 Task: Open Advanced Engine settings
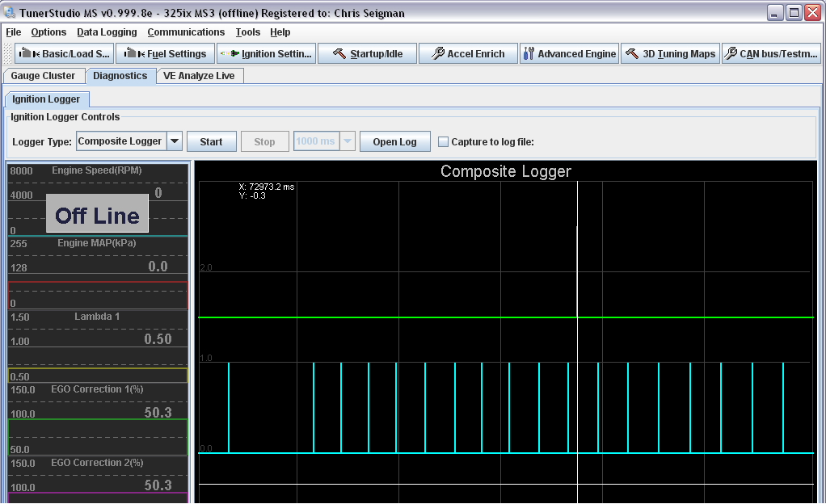[x=570, y=54]
